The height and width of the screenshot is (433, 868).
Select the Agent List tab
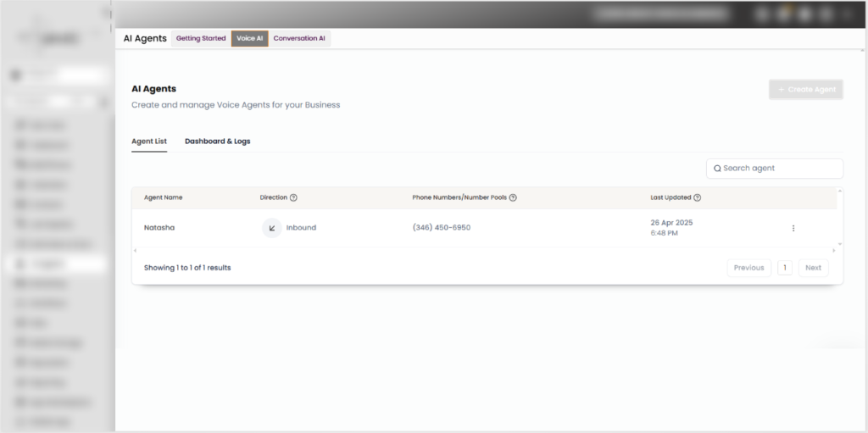click(x=149, y=142)
